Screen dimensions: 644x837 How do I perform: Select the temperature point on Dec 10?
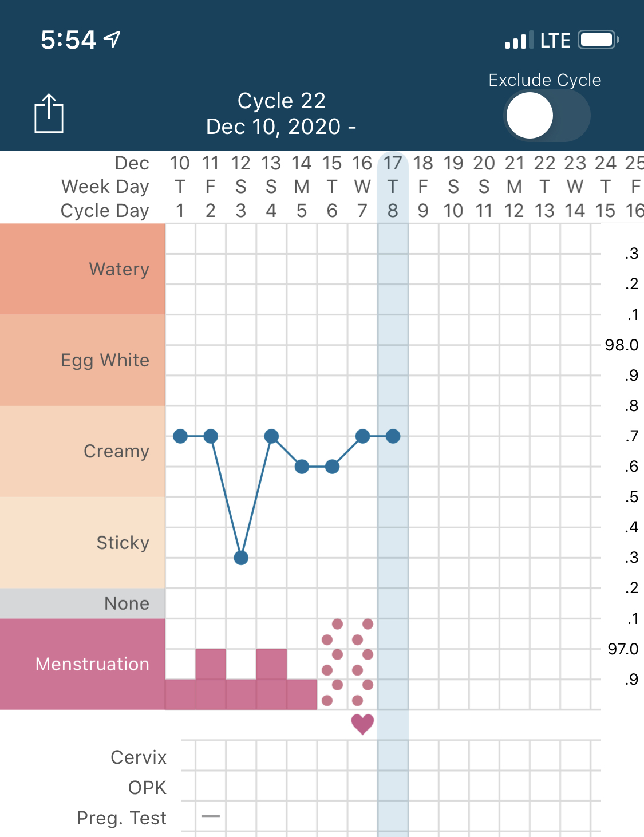180,436
